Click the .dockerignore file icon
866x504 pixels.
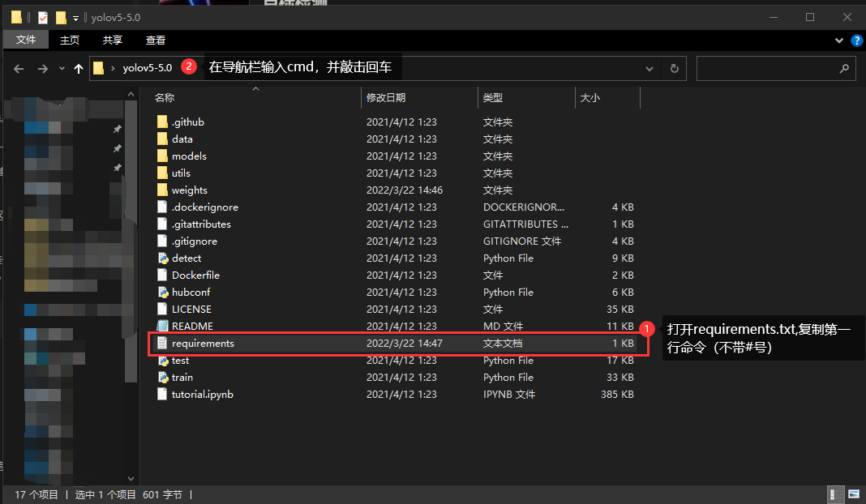click(x=162, y=207)
